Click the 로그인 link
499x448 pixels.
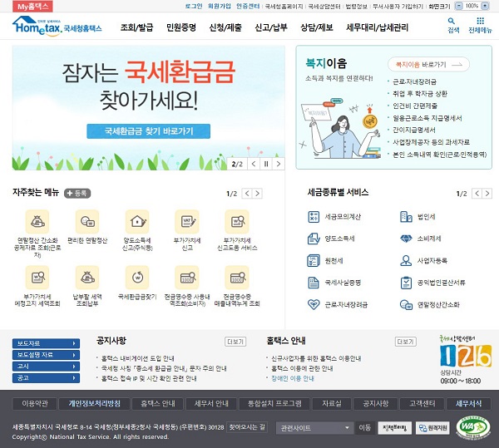pyautogui.click(x=194, y=6)
